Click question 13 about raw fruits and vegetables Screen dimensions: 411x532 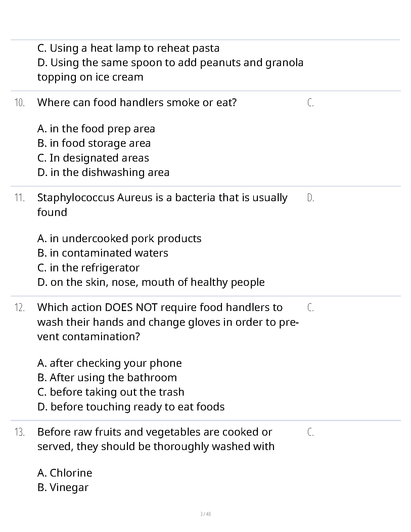click(156, 439)
